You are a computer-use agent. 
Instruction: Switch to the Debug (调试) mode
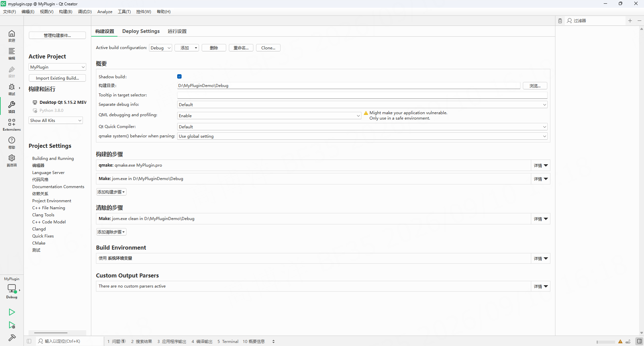(x=12, y=89)
